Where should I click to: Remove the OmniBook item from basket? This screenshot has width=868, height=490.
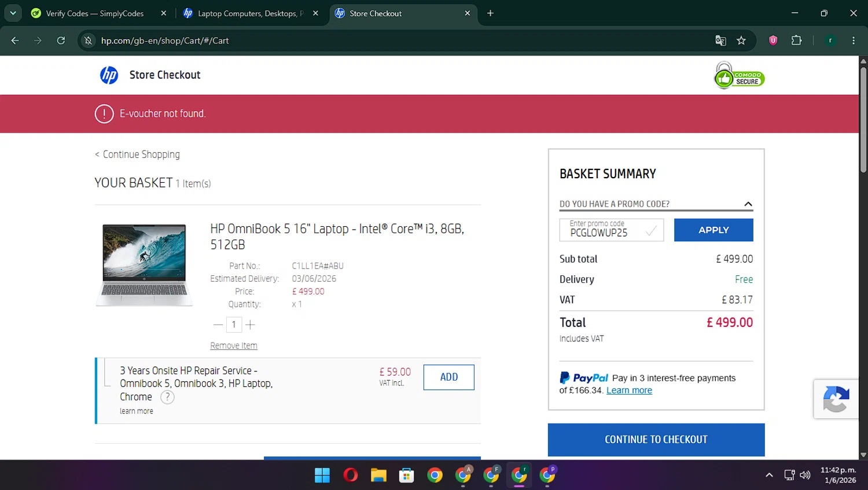coord(234,346)
